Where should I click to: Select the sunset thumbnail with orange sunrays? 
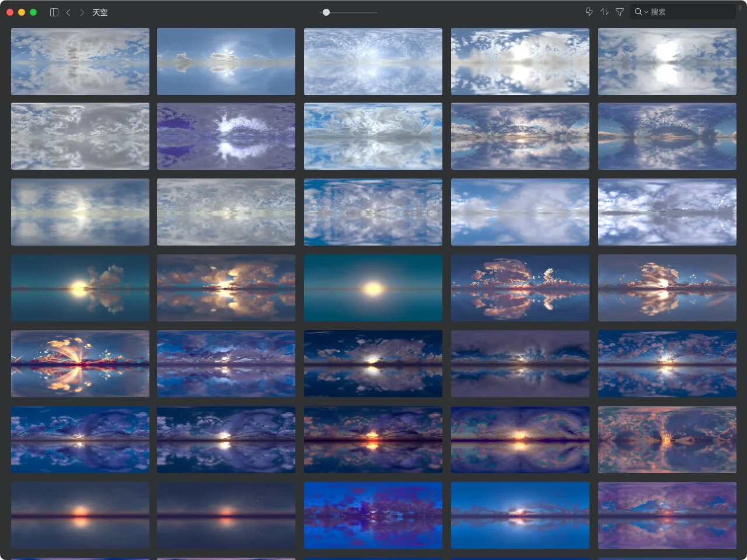80,363
